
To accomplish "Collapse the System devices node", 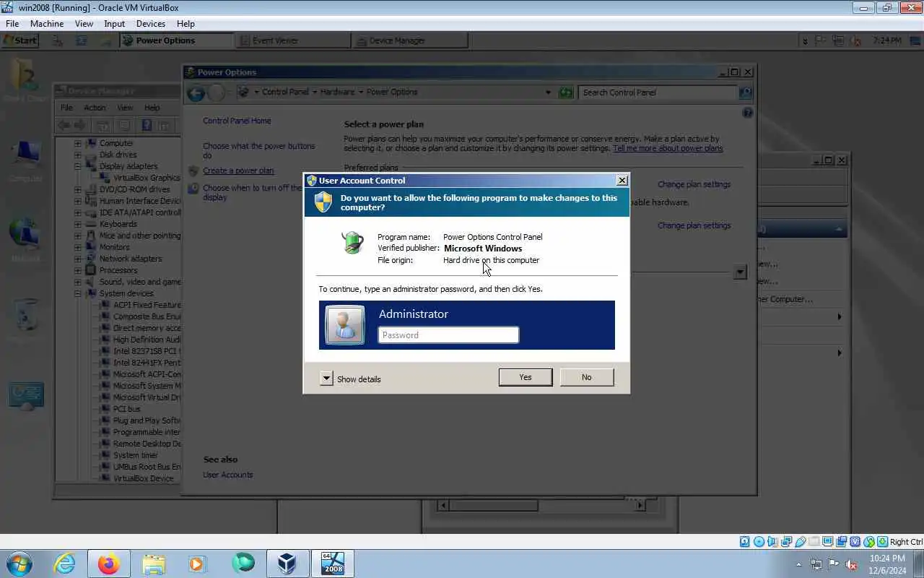I will [x=78, y=293].
